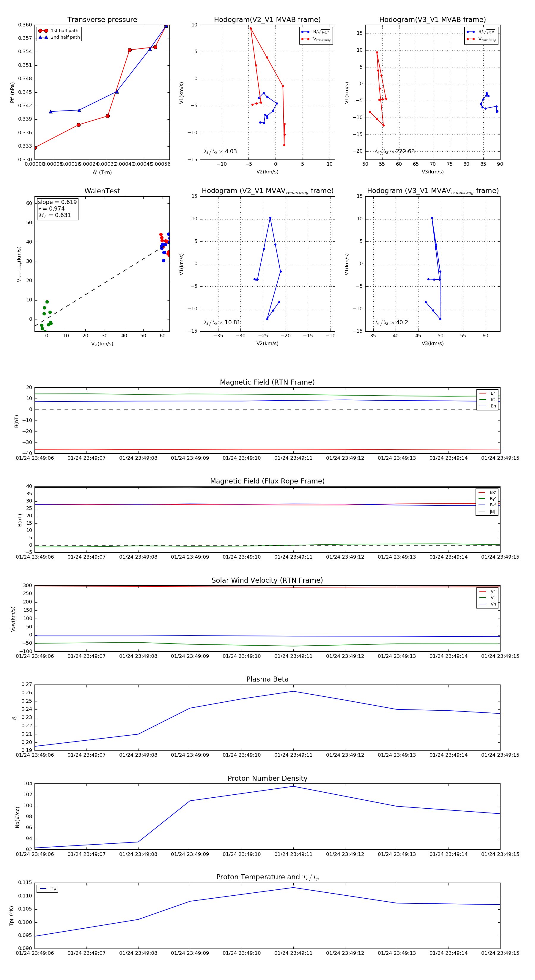Click the 'Pt' (nPa)' axis label
Viewport: 535px width, 980px height.
[12, 92]
